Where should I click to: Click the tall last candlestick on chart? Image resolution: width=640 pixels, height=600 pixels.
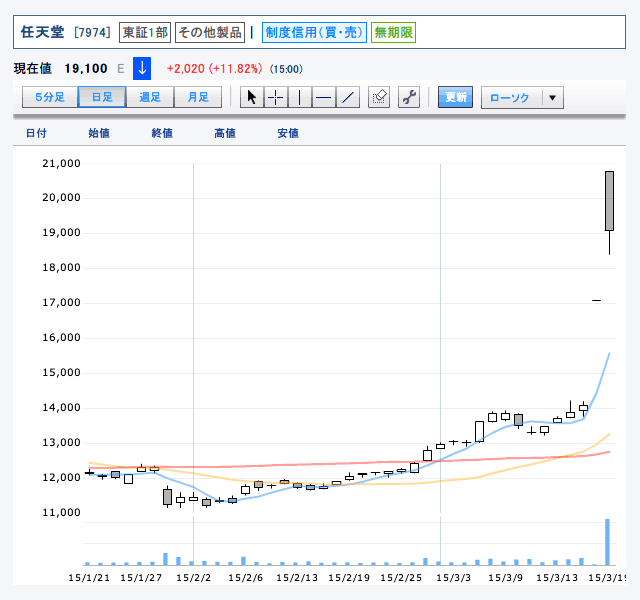[609, 201]
